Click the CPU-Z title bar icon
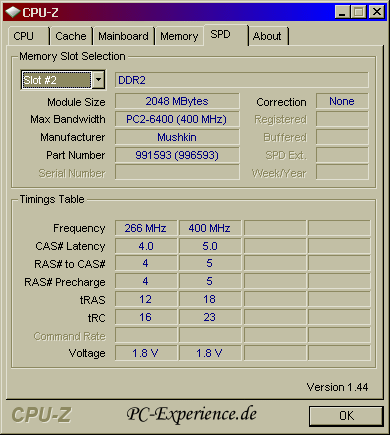390x435 pixels. tap(13, 12)
